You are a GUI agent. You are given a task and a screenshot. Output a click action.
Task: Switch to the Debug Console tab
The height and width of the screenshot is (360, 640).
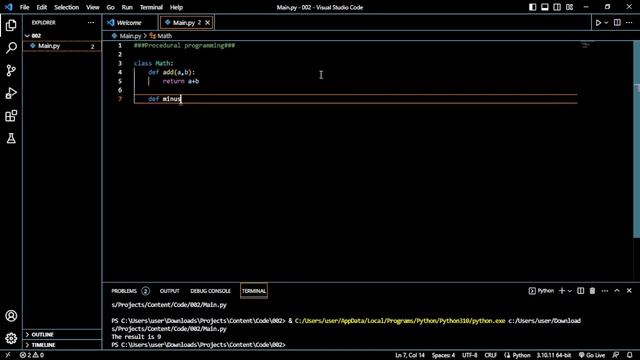coord(210,291)
